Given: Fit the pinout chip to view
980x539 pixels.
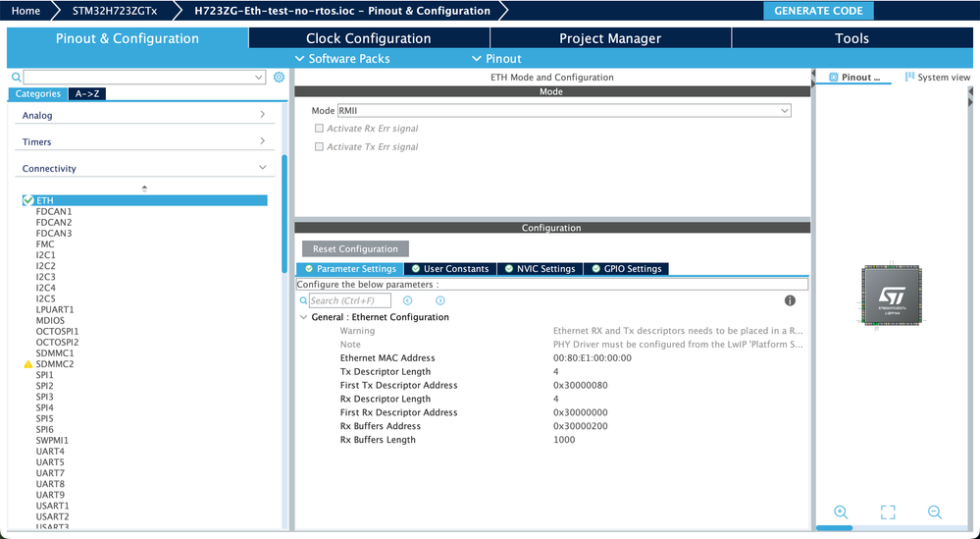Looking at the screenshot, I should (x=888, y=512).
